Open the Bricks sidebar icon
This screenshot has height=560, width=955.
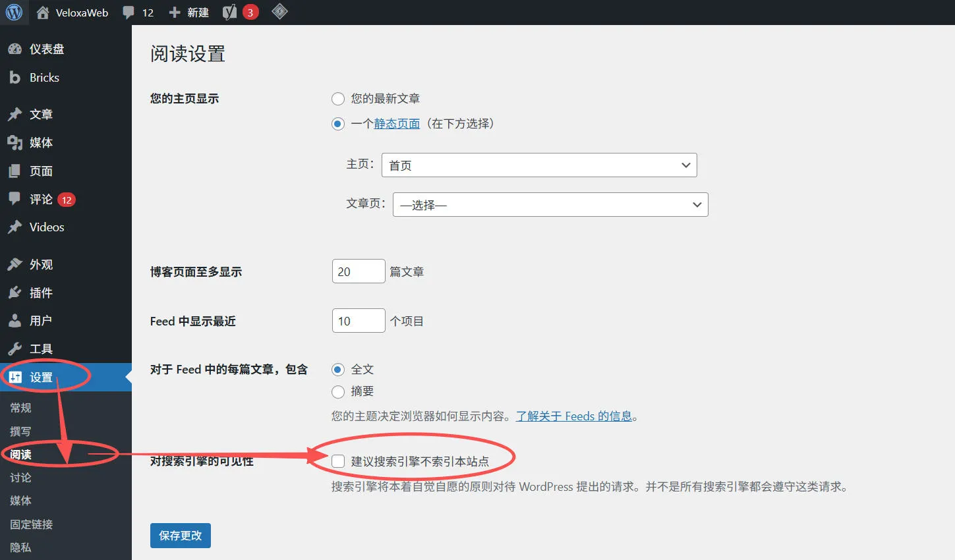[14, 78]
